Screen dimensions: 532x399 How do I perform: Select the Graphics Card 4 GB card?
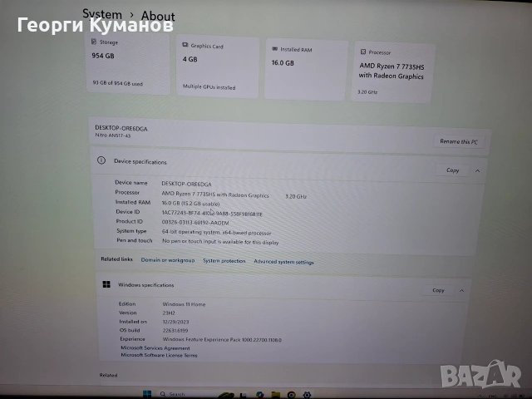218,66
